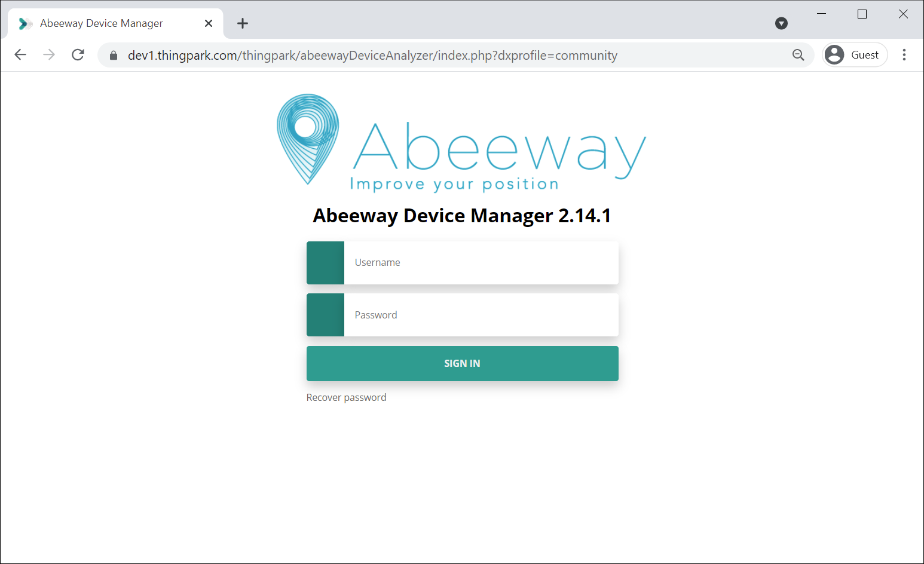Maximize the browser window

(862, 14)
